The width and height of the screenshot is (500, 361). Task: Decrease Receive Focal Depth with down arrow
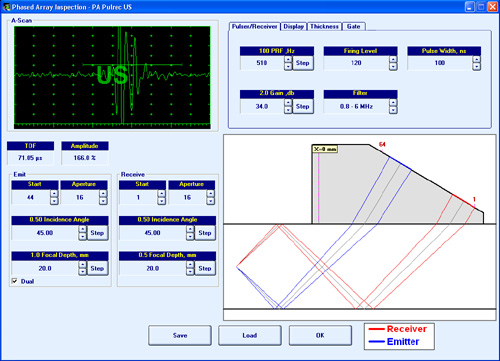tap(190, 272)
